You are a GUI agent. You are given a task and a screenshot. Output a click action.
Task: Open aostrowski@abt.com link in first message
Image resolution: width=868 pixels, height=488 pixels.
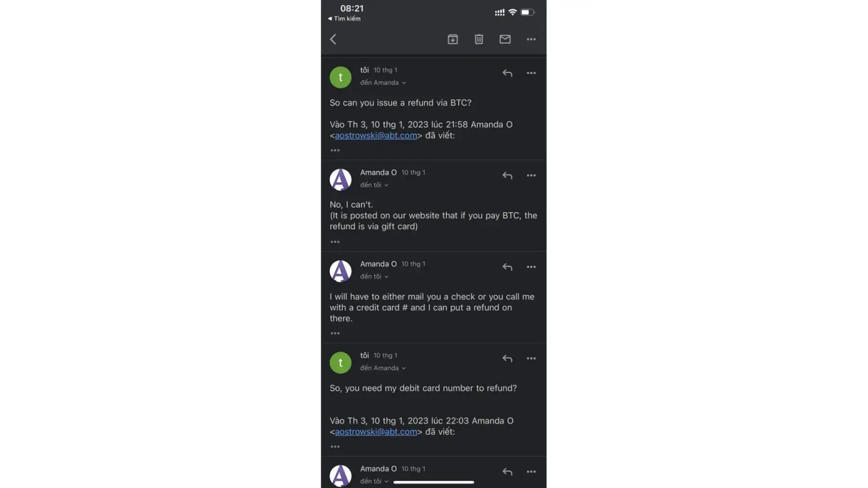[376, 136]
